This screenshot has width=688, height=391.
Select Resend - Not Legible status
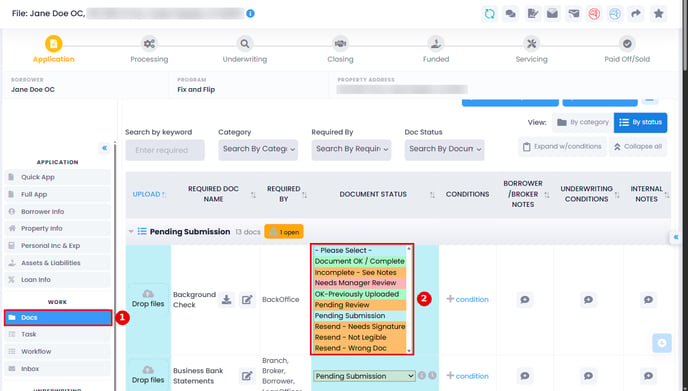359,337
